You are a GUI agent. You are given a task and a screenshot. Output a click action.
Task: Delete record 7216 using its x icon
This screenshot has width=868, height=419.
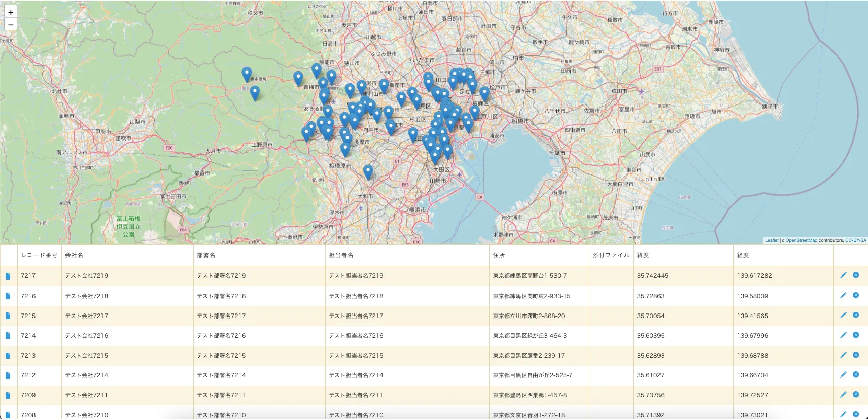pos(856,295)
